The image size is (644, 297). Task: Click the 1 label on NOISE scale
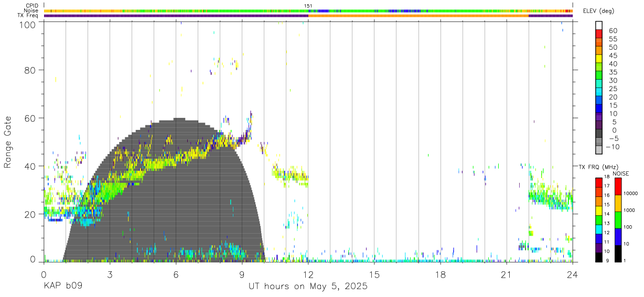[x=626, y=260]
